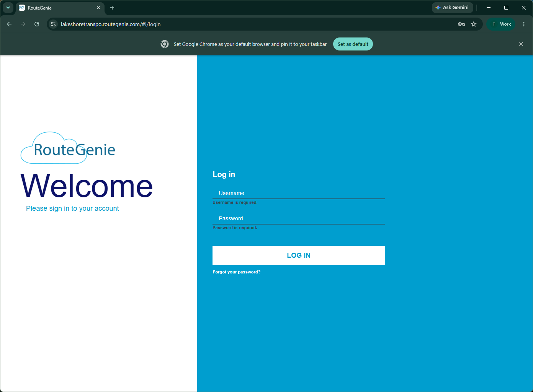The height and width of the screenshot is (392, 533).
Task: Maximize the Chrome window
Action: coord(506,8)
